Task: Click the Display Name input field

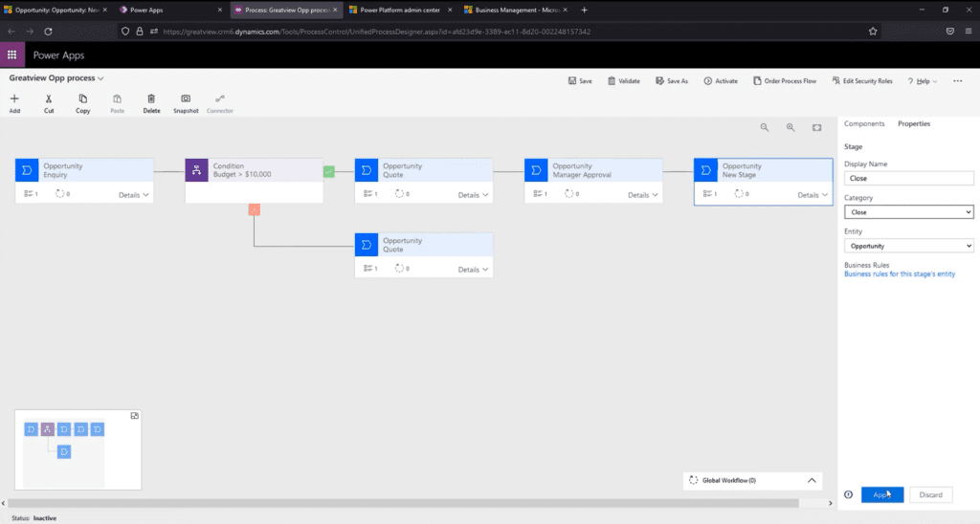Action: 909,179
